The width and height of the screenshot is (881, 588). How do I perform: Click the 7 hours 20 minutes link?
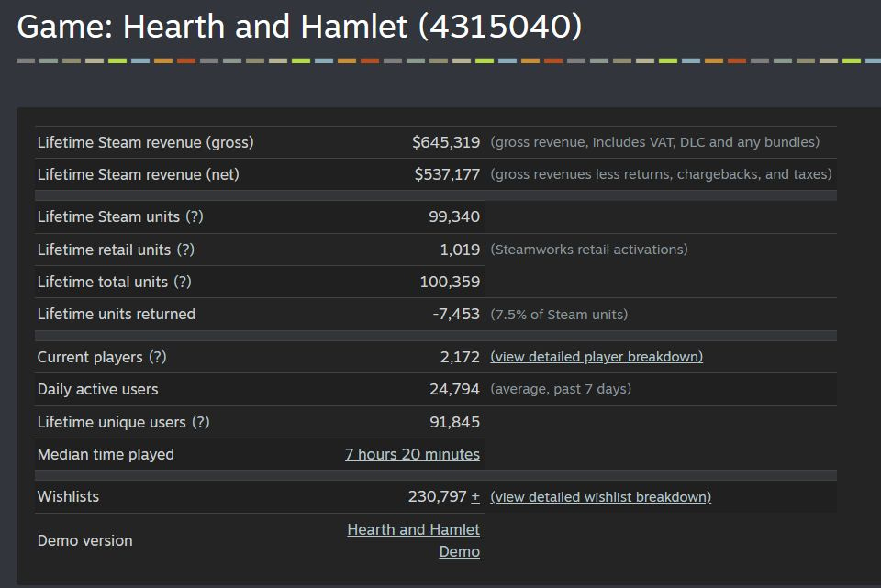tap(412, 454)
